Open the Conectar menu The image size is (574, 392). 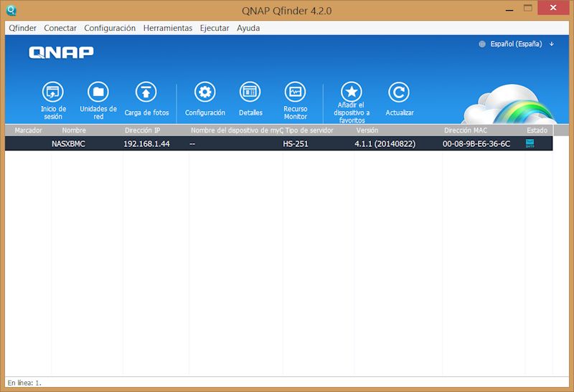(60, 28)
